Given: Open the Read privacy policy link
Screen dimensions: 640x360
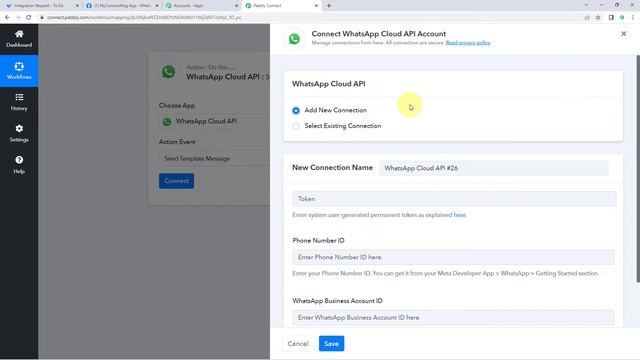Looking at the screenshot, I should click(x=468, y=43).
